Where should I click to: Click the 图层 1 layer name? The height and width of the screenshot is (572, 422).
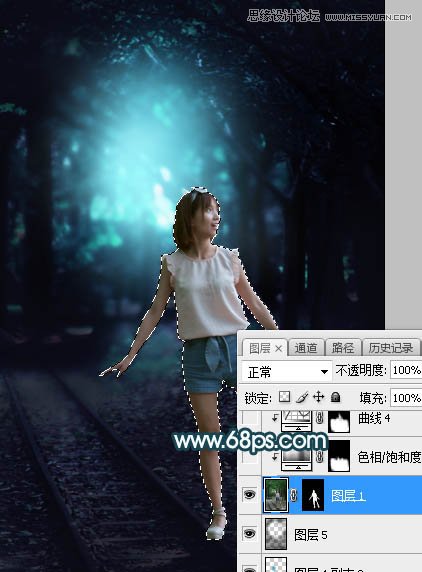tap(348, 496)
